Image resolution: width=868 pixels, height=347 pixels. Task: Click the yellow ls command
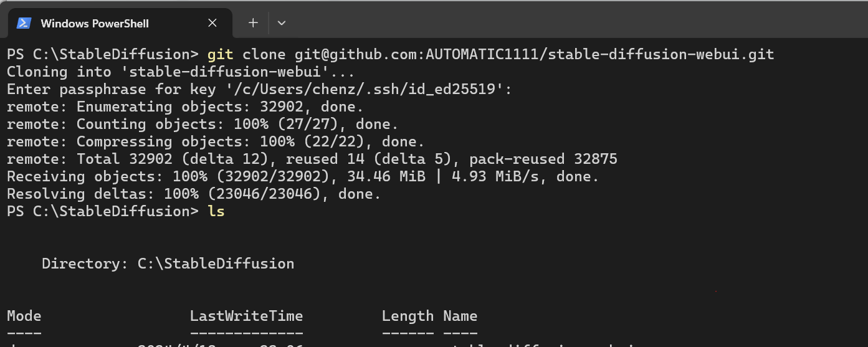click(216, 211)
